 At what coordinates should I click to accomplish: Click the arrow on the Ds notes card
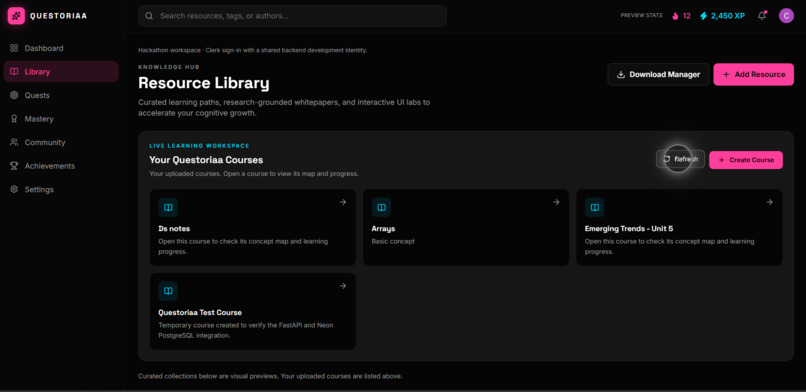(343, 202)
